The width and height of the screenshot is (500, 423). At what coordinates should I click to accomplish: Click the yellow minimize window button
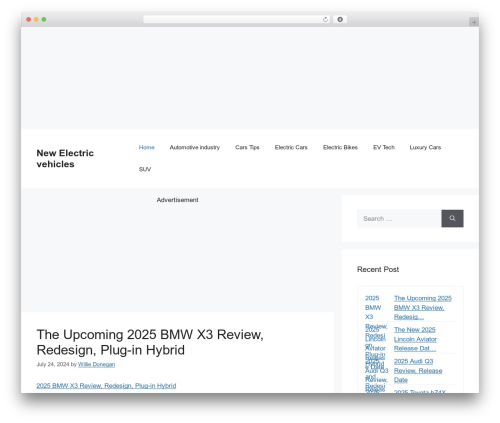click(x=36, y=20)
